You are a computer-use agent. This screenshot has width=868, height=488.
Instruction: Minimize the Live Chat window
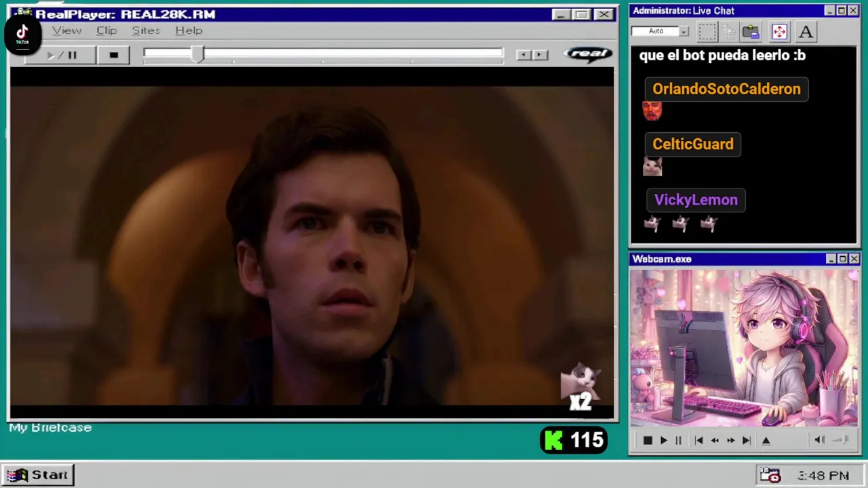830,11
